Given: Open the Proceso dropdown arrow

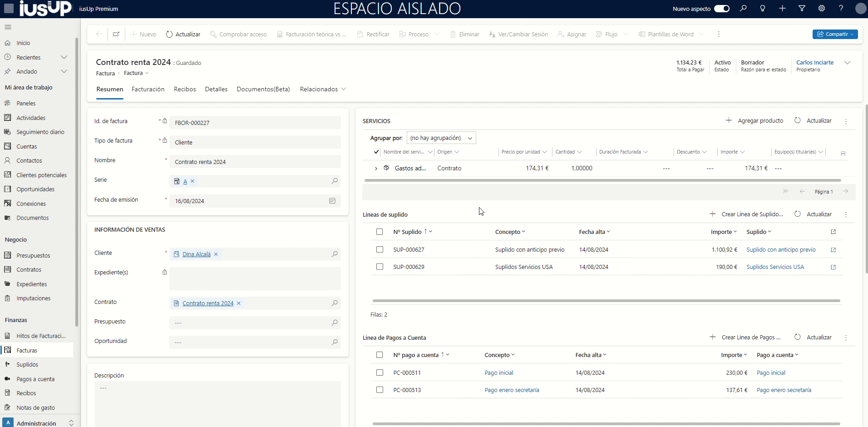Looking at the screenshot, I should [x=437, y=34].
